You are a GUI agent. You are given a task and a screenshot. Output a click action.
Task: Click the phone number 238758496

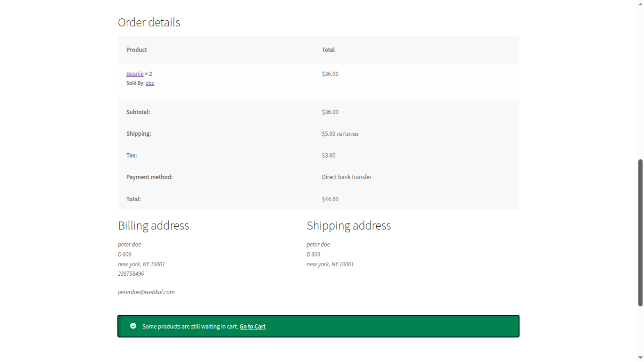(x=131, y=273)
